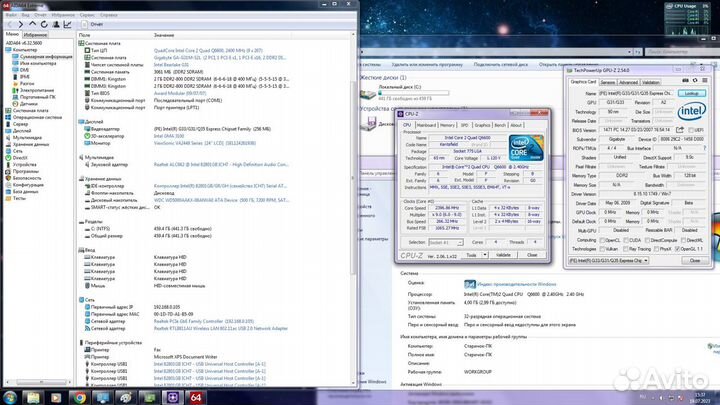
Task: Take a GPU-Z screenshot using the camera icon
Action: 686,81
